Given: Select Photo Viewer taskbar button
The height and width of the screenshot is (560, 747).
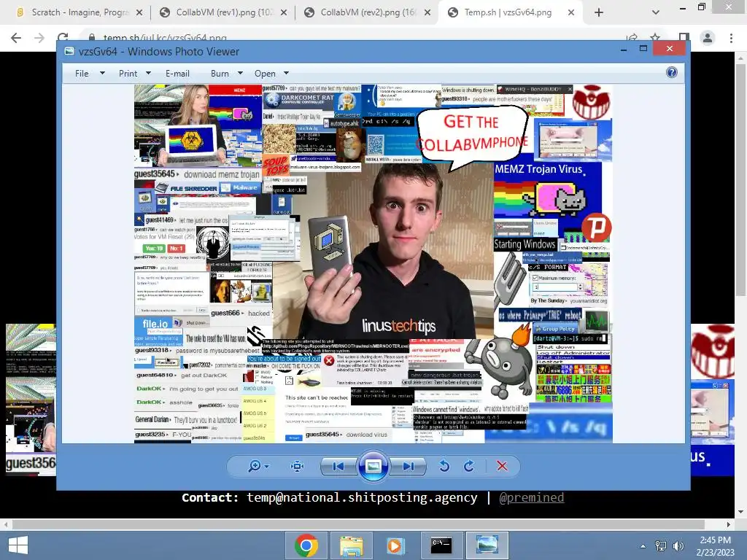Looking at the screenshot, I should (x=487, y=545).
